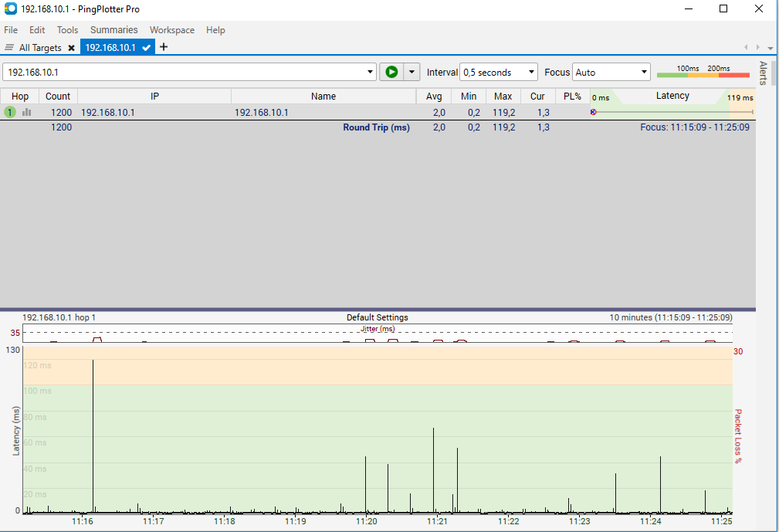Close the All Targets tab
This screenshot has height=532, width=779.
[x=71, y=48]
